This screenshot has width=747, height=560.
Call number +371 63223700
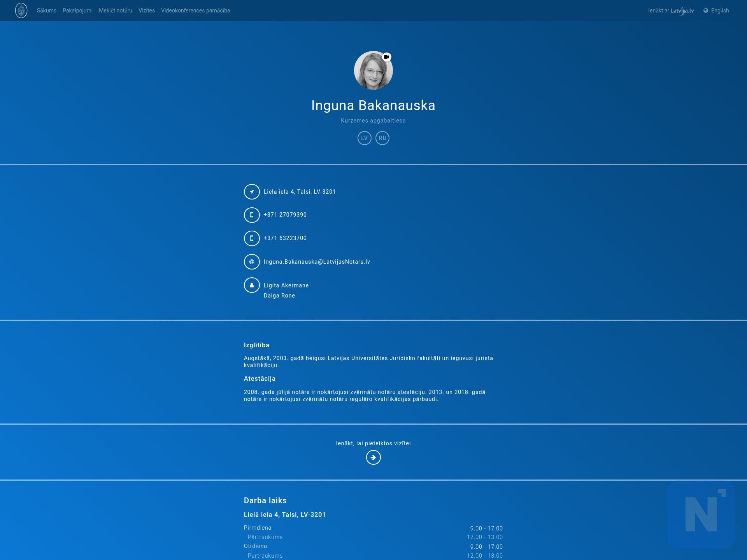click(x=285, y=238)
